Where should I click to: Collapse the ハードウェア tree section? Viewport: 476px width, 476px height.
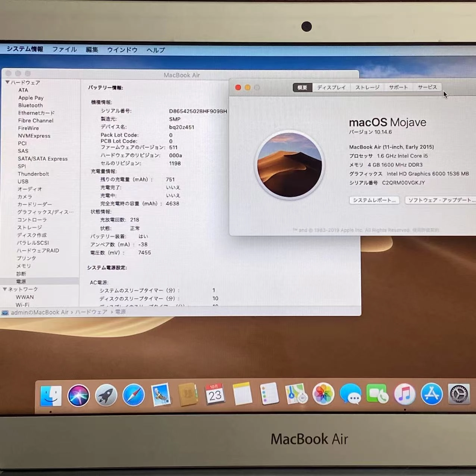[x=7, y=82]
